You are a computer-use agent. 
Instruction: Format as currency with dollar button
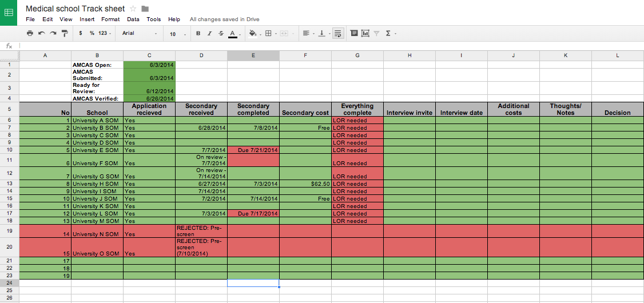click(81, 34)
